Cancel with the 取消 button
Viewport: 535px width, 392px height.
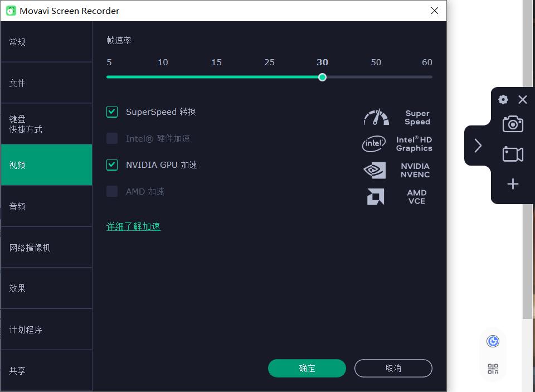[x=393, y=368]
